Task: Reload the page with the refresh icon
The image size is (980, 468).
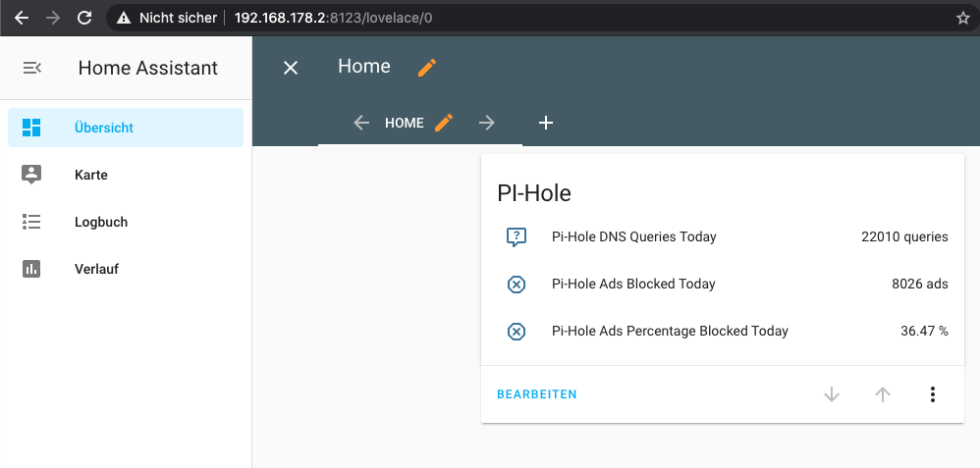Action: (x=84, y=18)
